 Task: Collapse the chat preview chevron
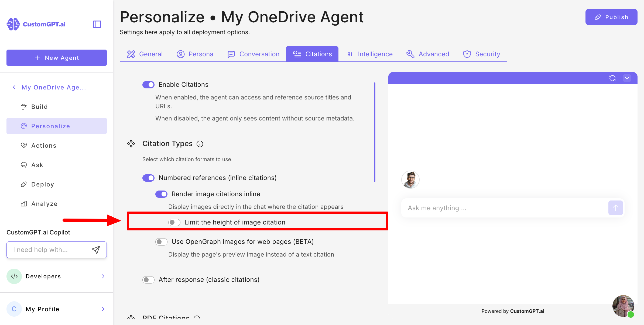coord(627,78)
